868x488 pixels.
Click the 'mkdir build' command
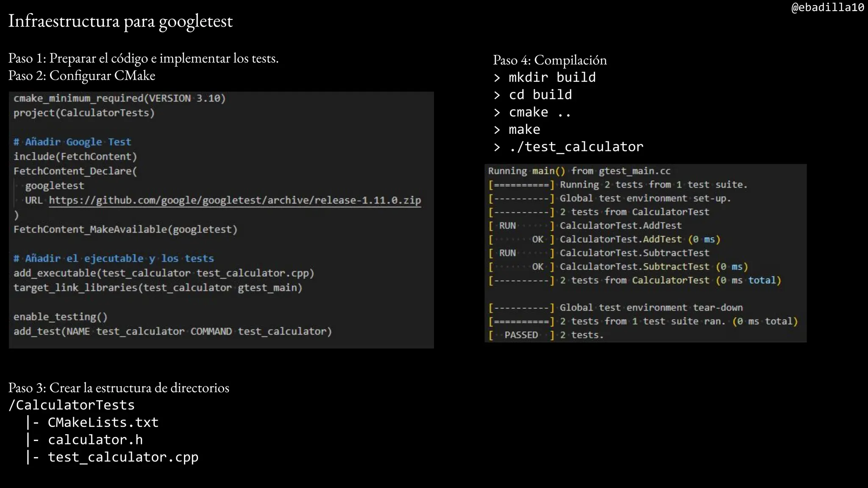click(552, 78)
